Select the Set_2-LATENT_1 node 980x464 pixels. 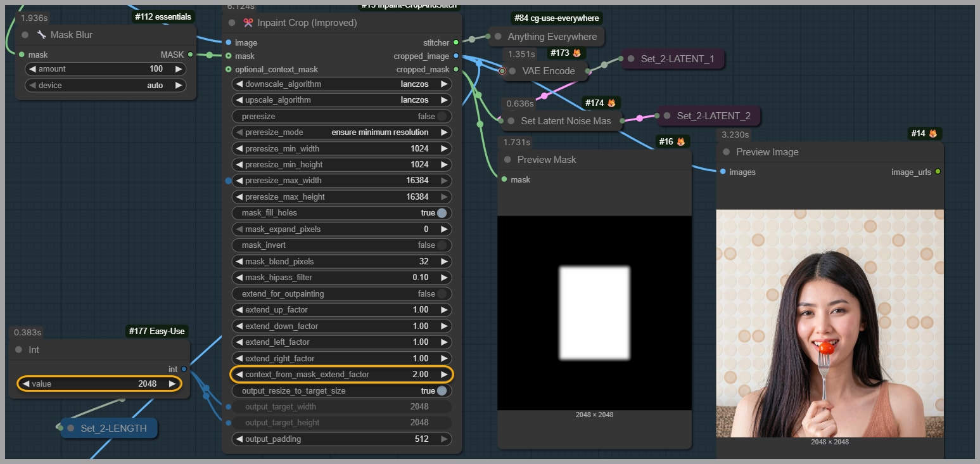(x=677, y=59)
